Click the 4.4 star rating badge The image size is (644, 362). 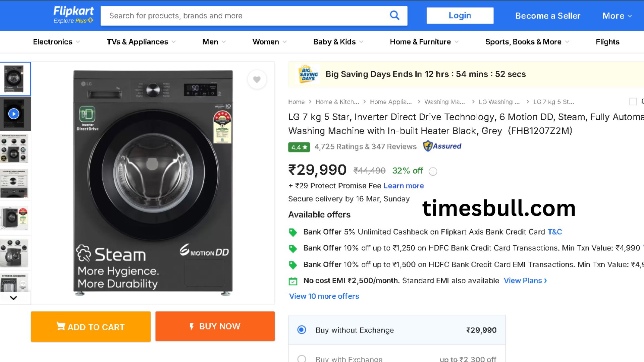point(299,147)
